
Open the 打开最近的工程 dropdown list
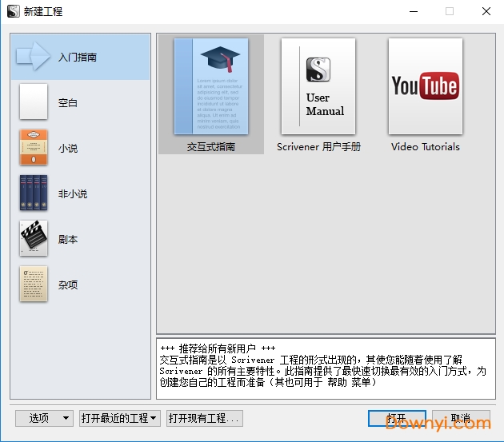118,418
